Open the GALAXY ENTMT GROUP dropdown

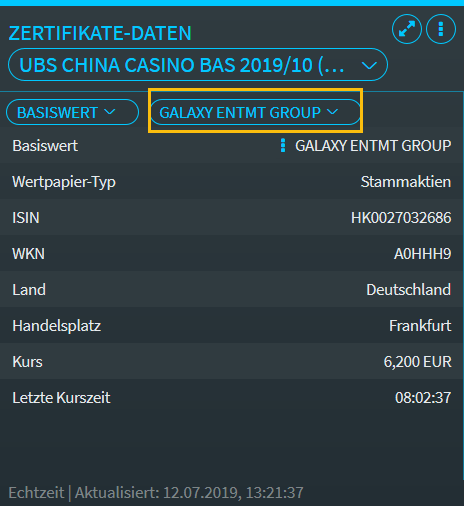coord(256,112)
